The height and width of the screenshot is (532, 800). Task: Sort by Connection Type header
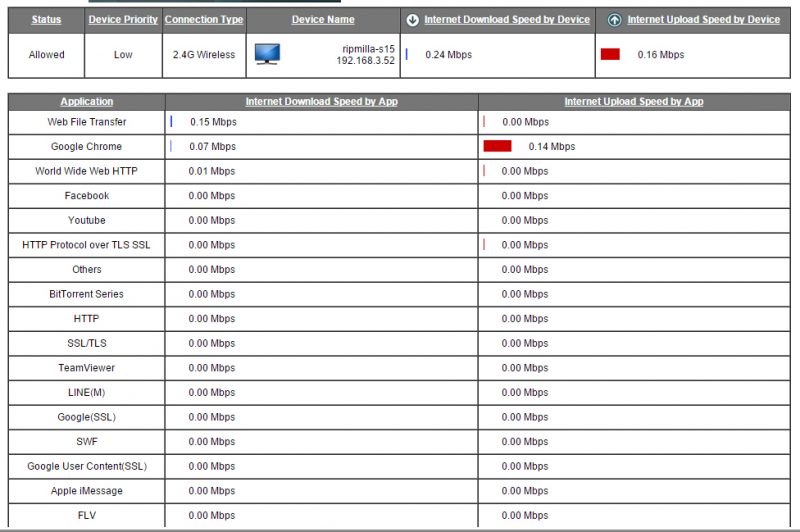coord(204,20)
